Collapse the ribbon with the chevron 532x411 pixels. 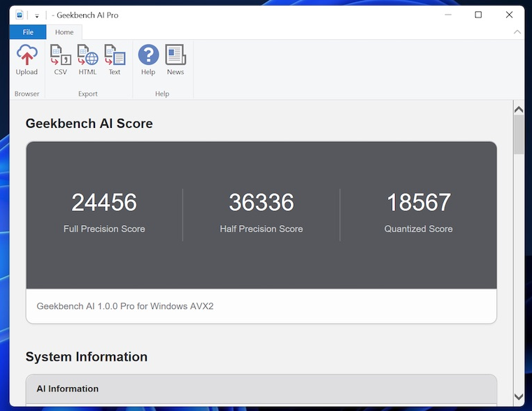517,32
